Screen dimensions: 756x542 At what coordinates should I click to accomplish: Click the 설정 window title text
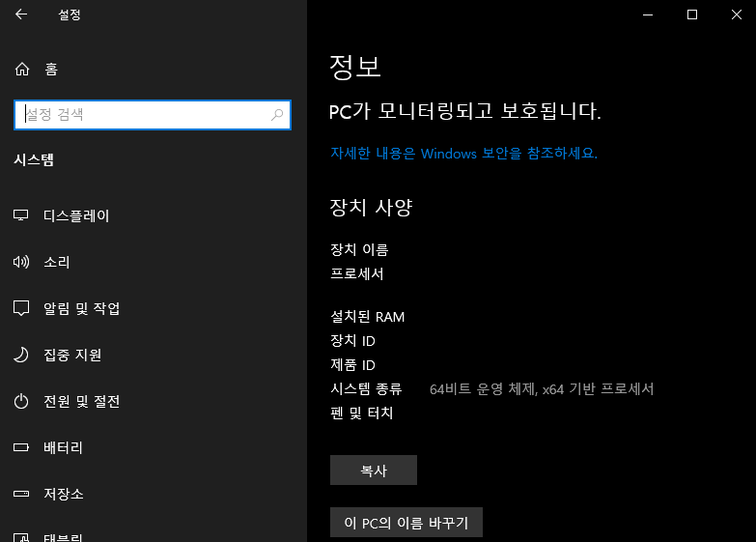tap(70, 14)
